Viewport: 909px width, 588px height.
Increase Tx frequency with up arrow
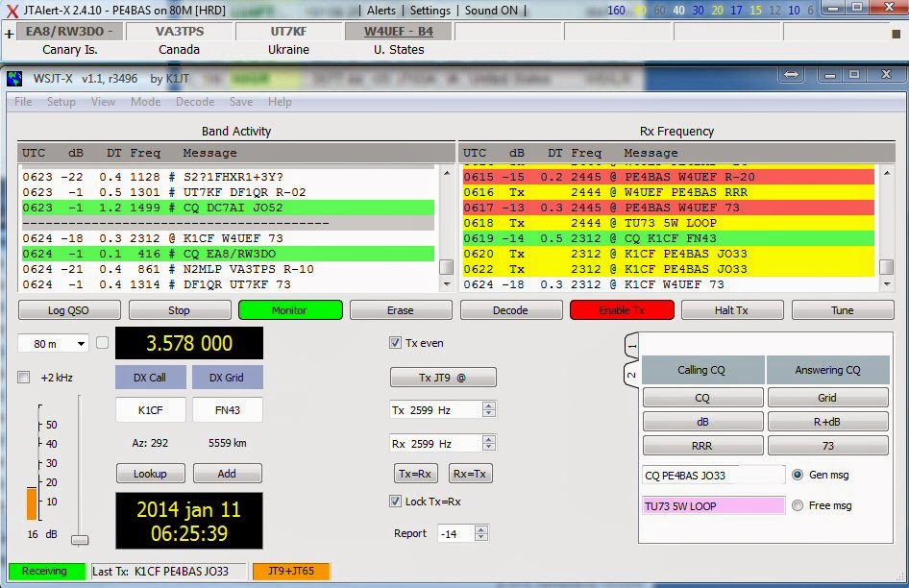[x=489, y=405]
